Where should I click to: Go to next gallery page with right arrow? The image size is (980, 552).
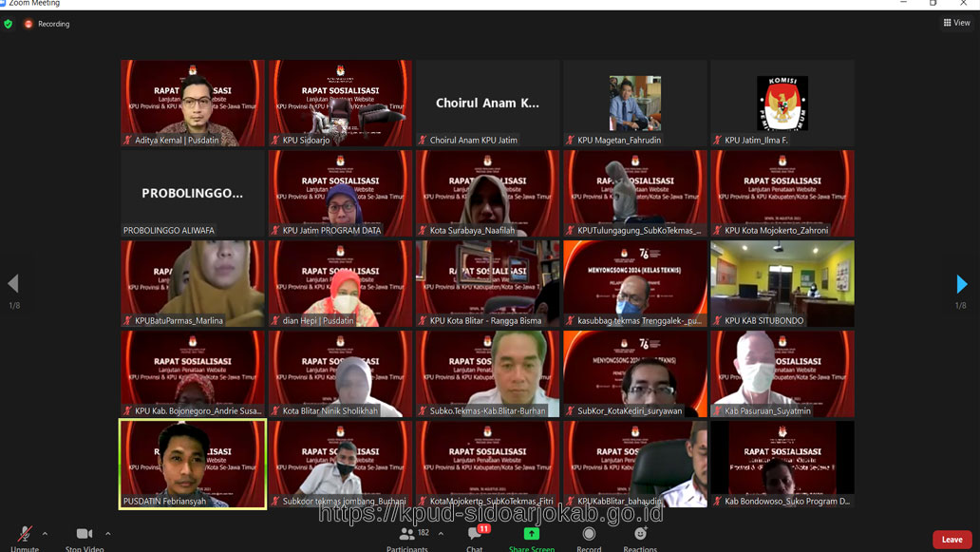click(961, 284)
